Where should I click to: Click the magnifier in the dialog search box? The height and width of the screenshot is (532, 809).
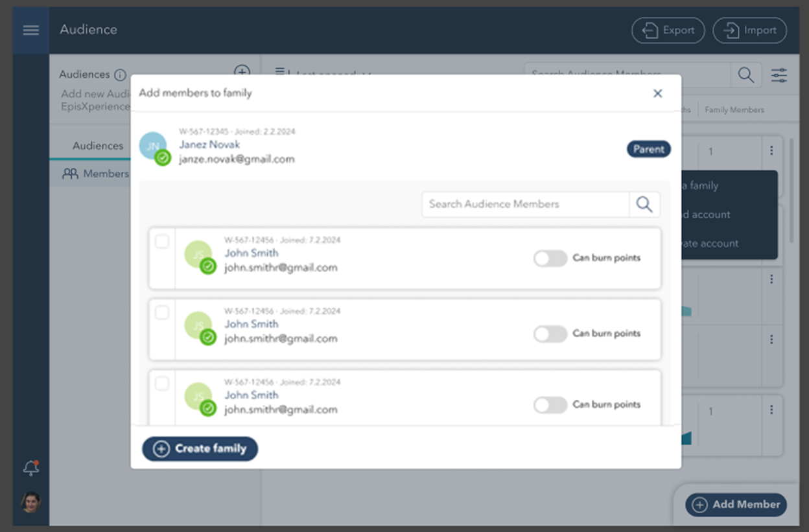(644, 204)
